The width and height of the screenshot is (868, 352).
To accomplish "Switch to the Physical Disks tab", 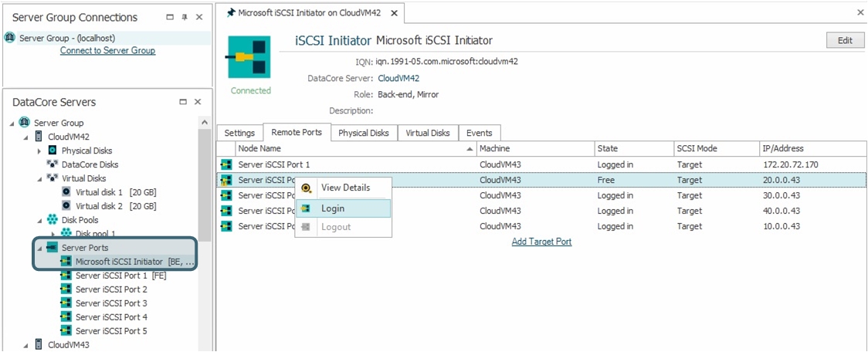I will point(363,133).
